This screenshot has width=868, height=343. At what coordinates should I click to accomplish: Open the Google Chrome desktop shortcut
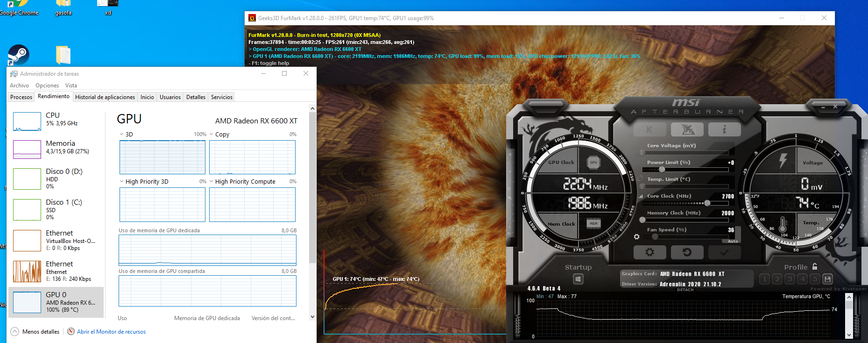point(19,8)
